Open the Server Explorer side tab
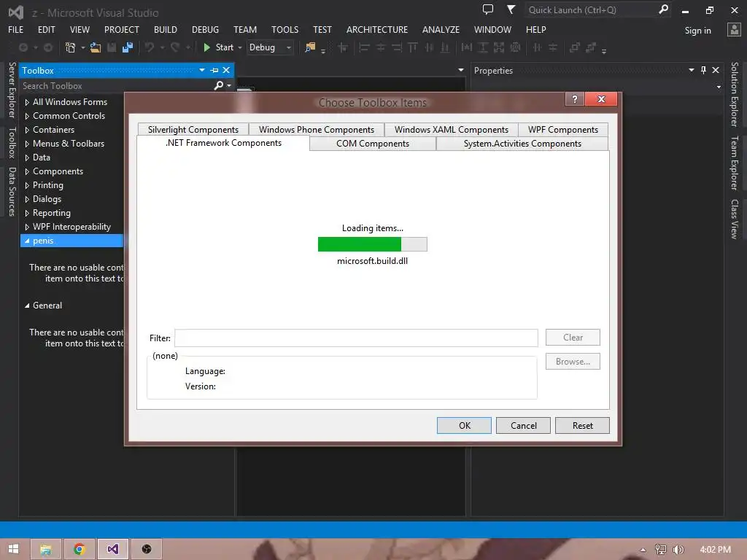Image resolution: width=747 pixels, height=560 pixels. (x=12, y=90)
